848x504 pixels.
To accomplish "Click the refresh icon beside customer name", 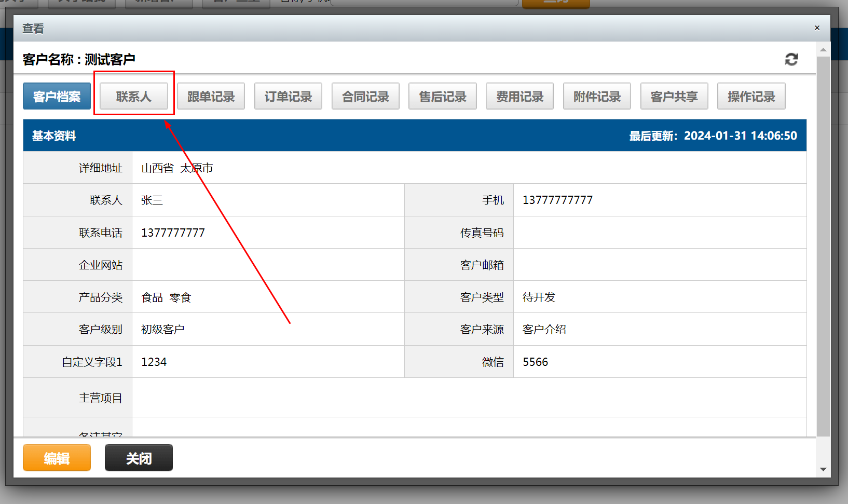I will point(791,60).
